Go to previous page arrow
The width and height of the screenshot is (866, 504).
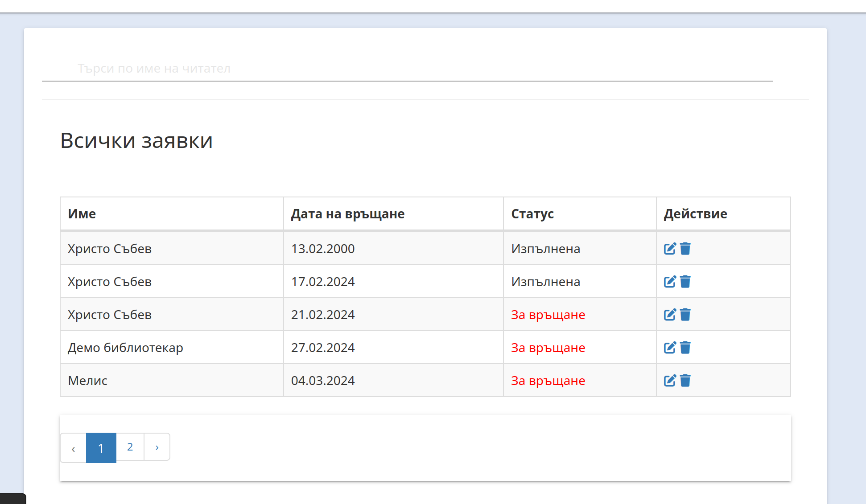pos(73,448)
